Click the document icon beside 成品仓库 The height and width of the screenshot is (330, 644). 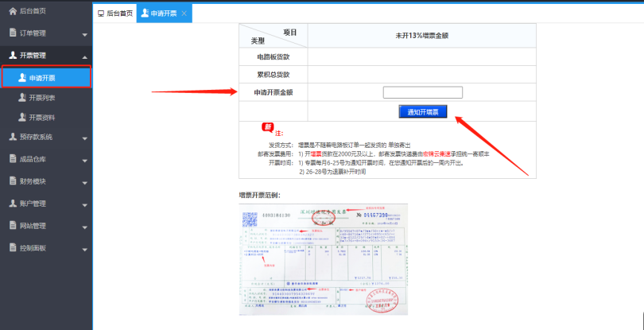tap(13, 159)
